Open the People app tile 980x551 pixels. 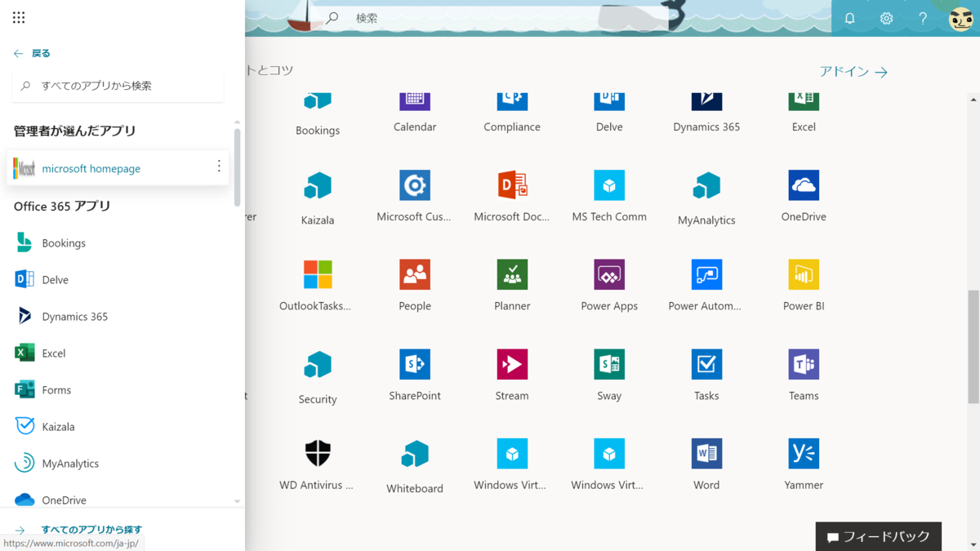pyautogui.click(x=415, y=286)
